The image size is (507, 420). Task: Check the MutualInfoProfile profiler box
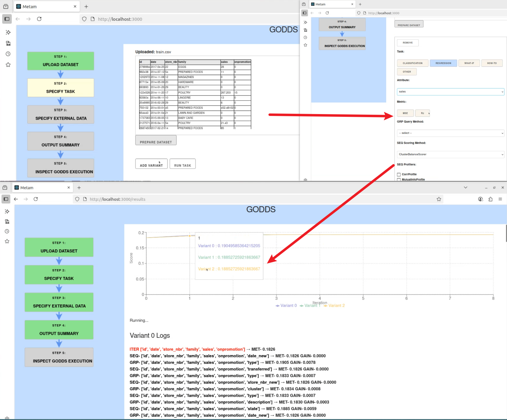pos(399,180)
